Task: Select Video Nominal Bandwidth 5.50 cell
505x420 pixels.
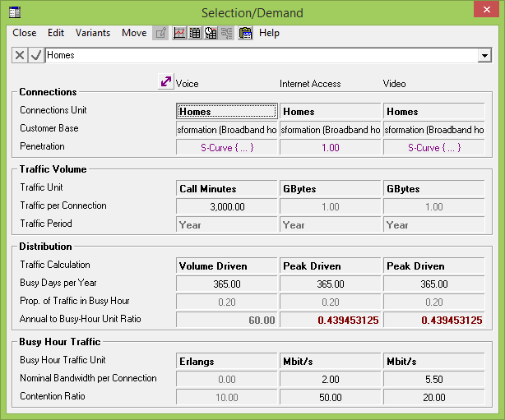Action: tap(433, 381)
